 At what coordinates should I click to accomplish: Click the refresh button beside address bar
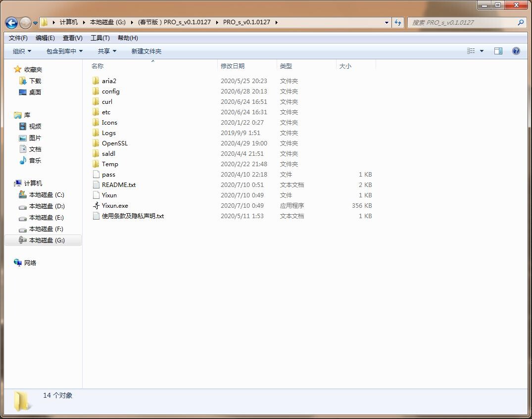coord(398,22)
